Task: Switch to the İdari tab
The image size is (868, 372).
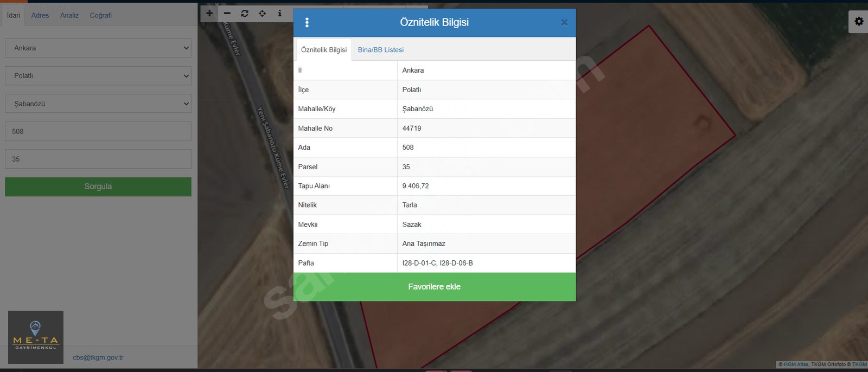Action: [x=14, y=15]
